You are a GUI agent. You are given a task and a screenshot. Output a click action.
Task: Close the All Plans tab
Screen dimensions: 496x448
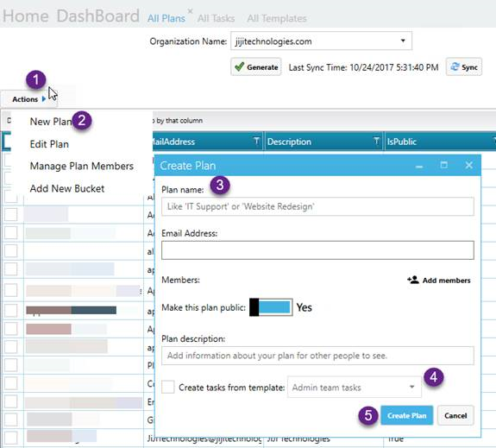(190, 11)
